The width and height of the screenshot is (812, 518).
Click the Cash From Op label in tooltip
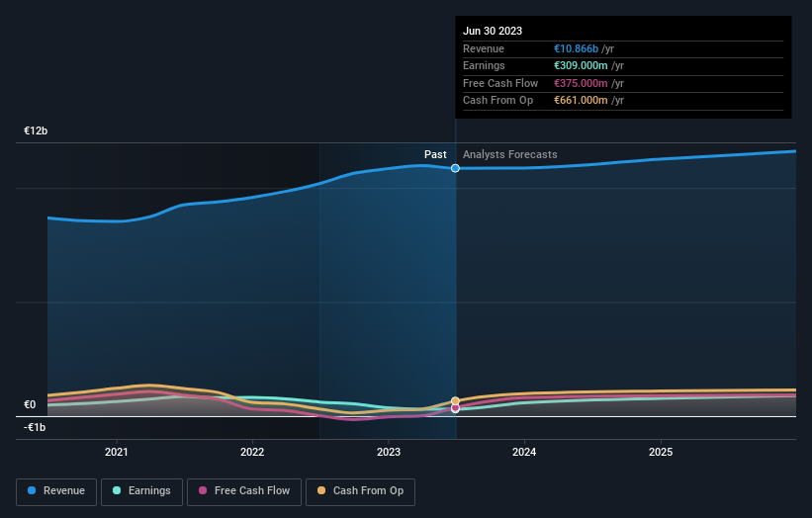coord(497,101)
